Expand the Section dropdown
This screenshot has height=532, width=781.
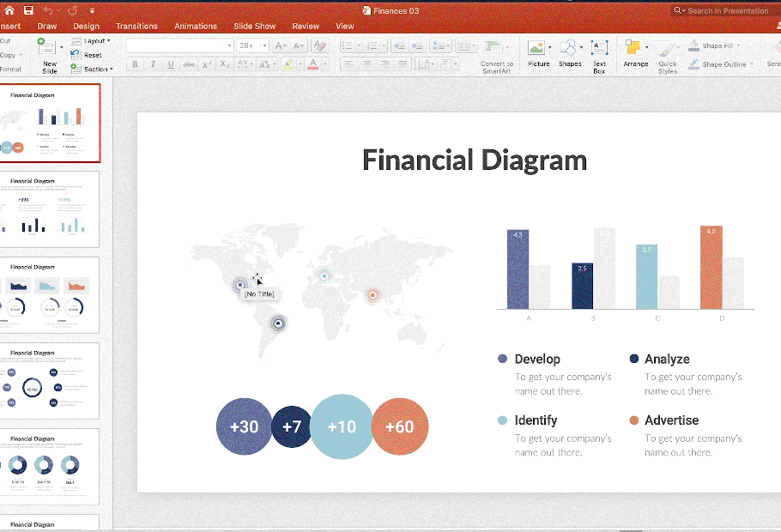(92, 69)
